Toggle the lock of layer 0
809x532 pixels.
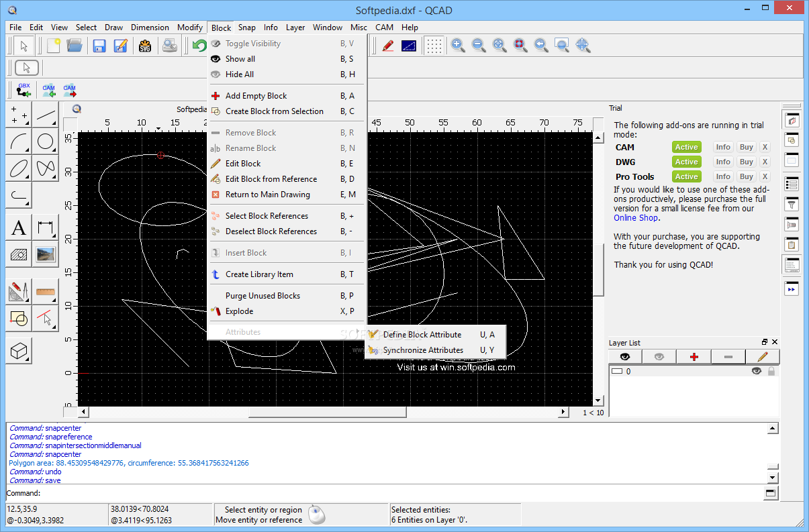pos(771,371)
